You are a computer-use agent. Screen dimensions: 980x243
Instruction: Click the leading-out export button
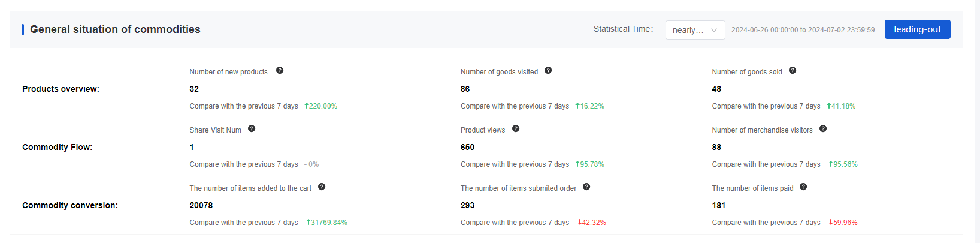click(917, 29)
